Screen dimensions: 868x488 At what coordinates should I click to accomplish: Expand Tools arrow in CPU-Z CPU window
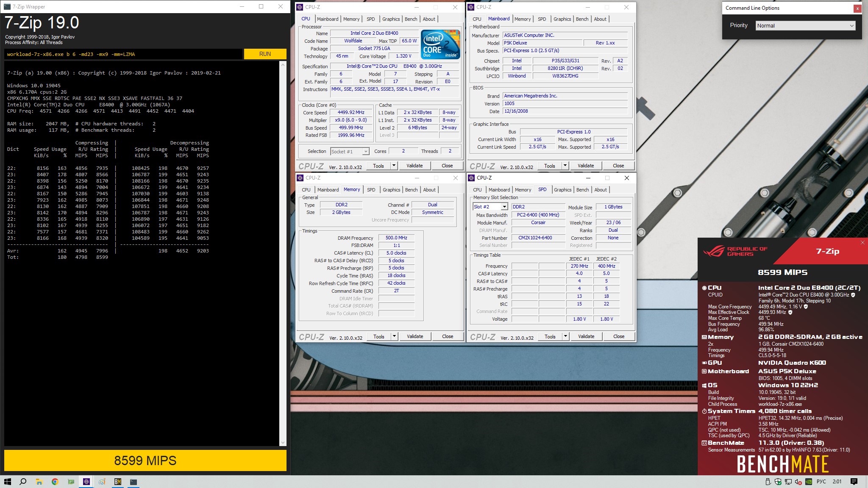pos(394,166)
